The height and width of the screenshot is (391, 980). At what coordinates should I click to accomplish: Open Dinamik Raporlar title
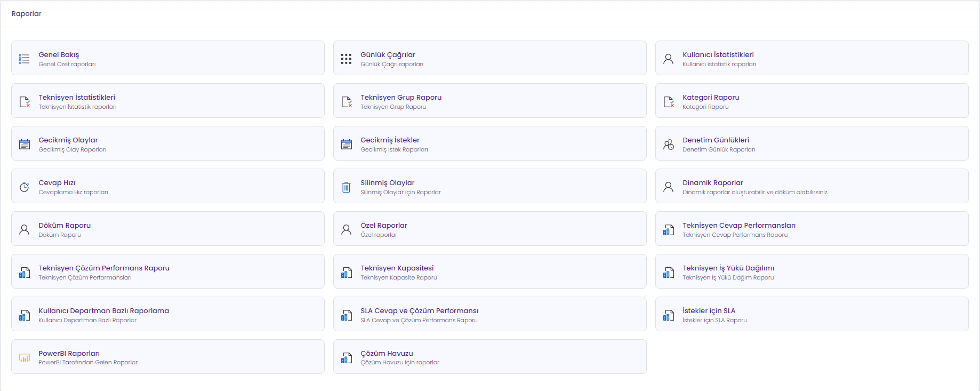tap(712, 182)
